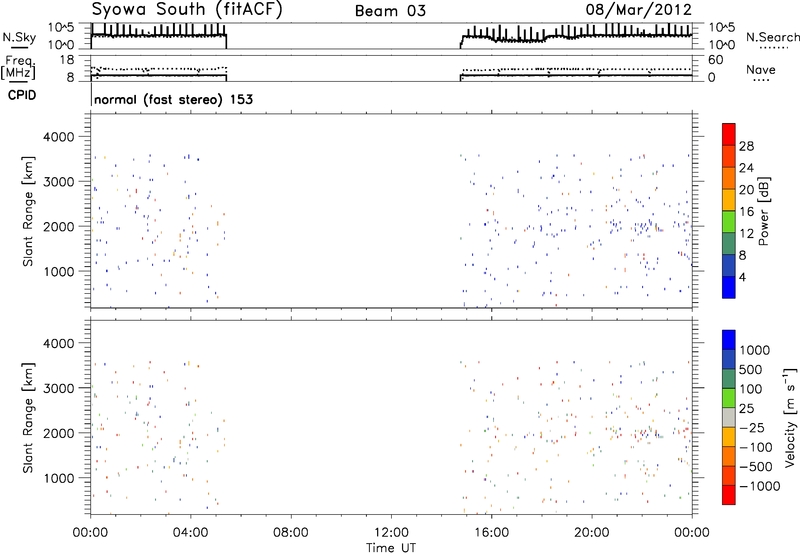The image size is (800, 554).
Task: Click the 'N.Search' legend label
Action: click(x=772, y=37)
